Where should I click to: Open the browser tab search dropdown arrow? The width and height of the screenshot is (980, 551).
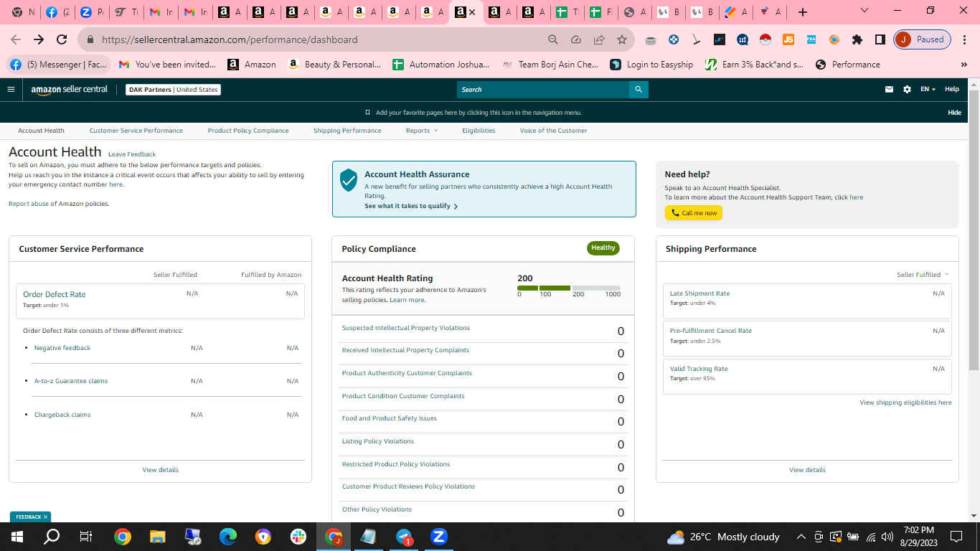click(864, 11)
